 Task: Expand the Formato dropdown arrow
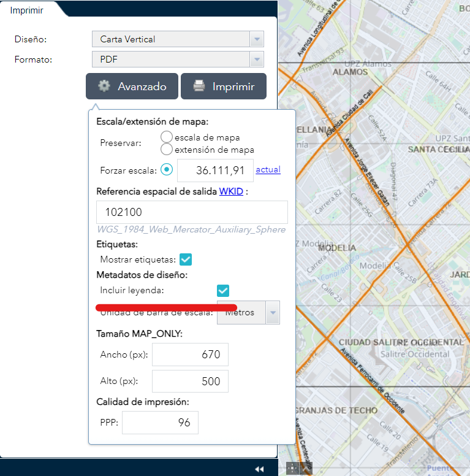[257, 60]
